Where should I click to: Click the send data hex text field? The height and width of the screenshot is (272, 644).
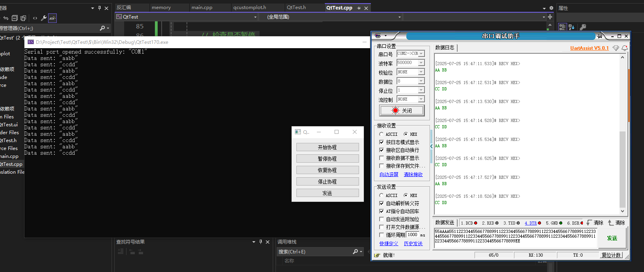515,238
